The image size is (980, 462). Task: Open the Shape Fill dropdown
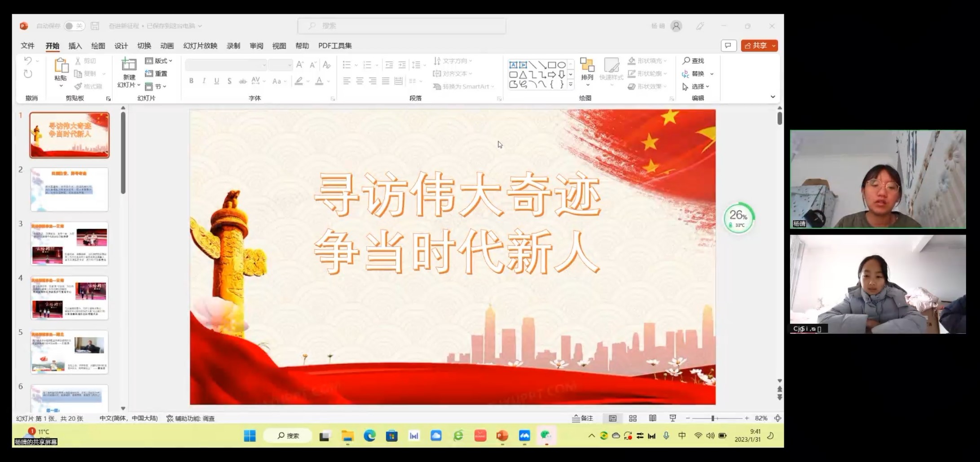pos(647,61)
